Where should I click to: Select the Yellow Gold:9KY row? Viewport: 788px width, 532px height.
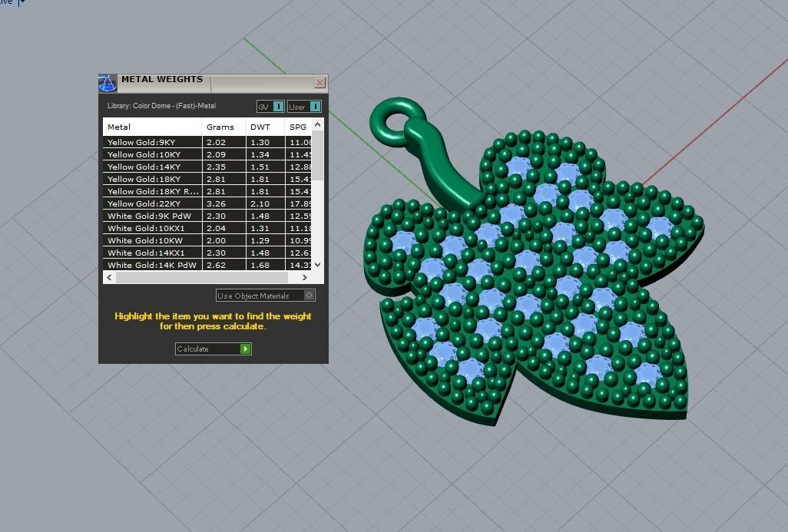pyautogui.click(x=207, y=142)
